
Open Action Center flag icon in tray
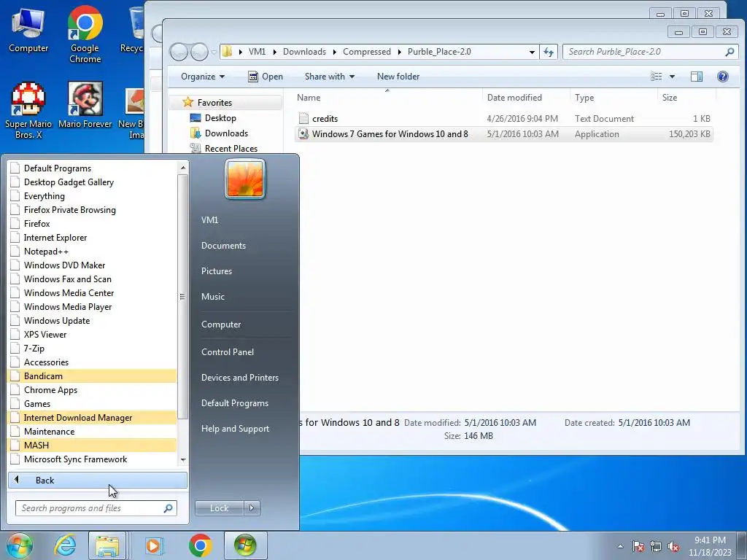pos(638,546)
